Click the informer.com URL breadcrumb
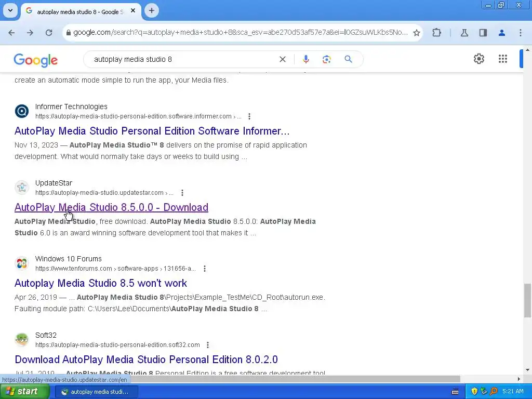Screen dimensions: 532x399 pyautogui.click(x=138, y=116)
